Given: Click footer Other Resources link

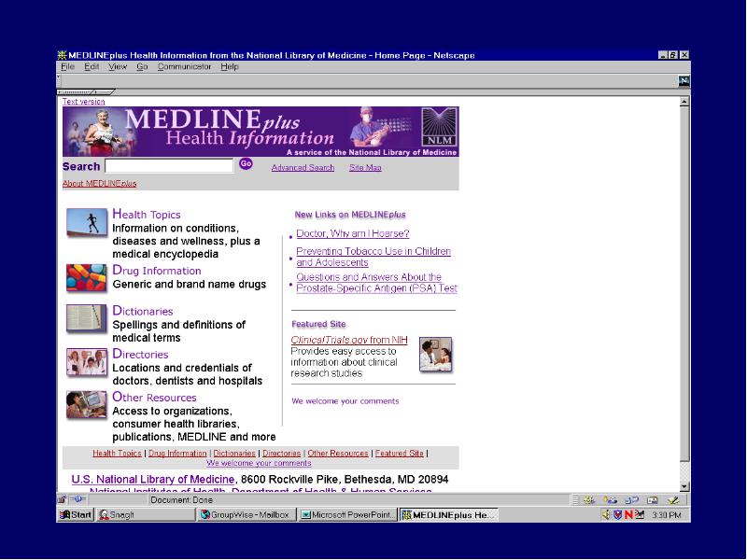Looking at the screenshot, I should [x=338, y=454].
